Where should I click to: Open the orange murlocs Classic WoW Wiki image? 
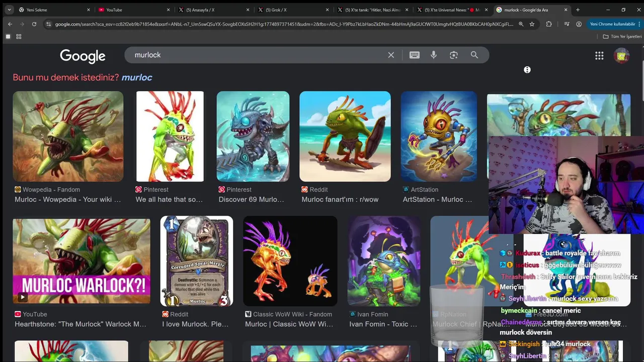click(290, 261)
